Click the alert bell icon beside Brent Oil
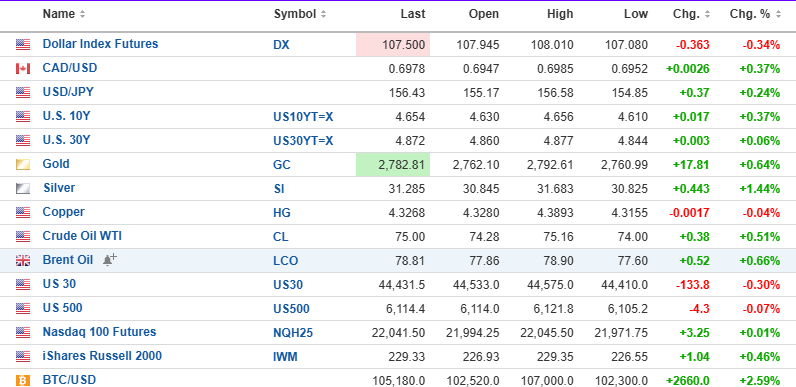This screenshot has height=387, width=796. tap(109, 260)
